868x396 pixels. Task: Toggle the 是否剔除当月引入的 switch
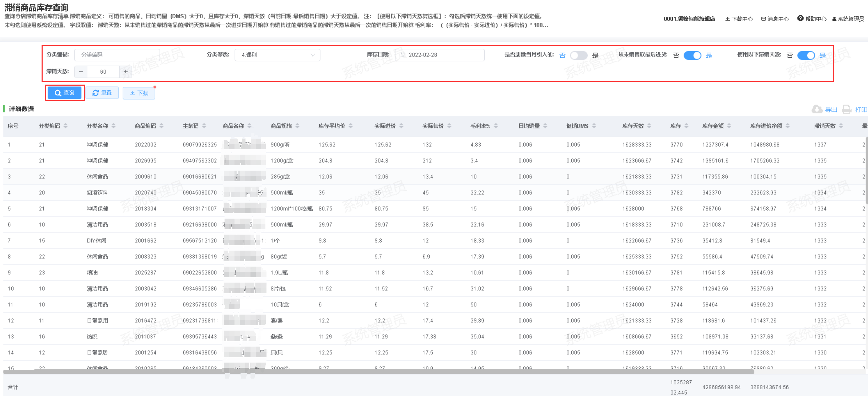(578, 55)
